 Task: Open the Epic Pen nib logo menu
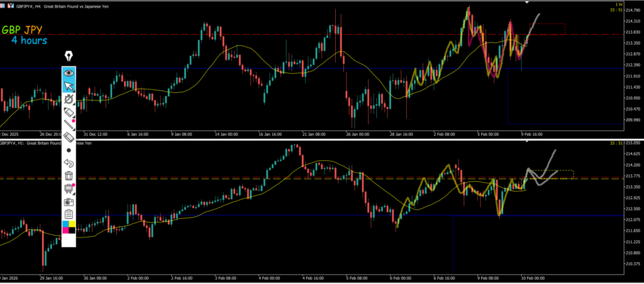(69, 57)
